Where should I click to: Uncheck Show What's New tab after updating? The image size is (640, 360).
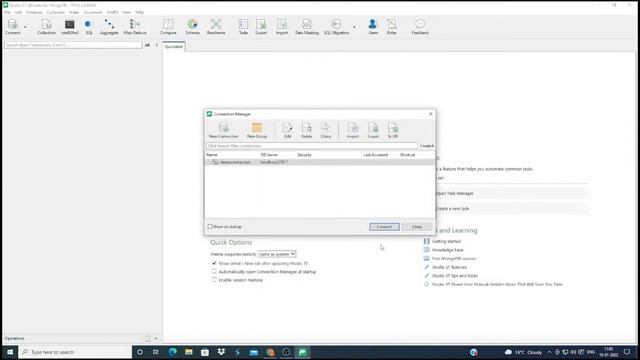(214, 263)
